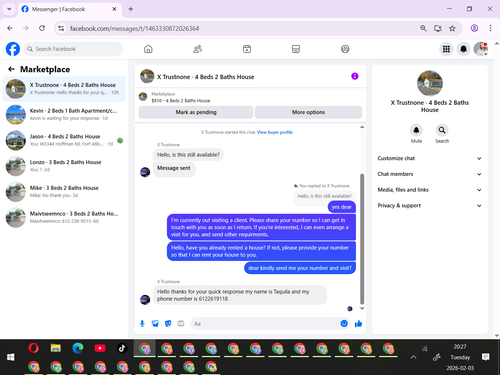Open the Chrome profile avatar icon
The width and height of the screenshot is (500, 375).
coord(474,28)
